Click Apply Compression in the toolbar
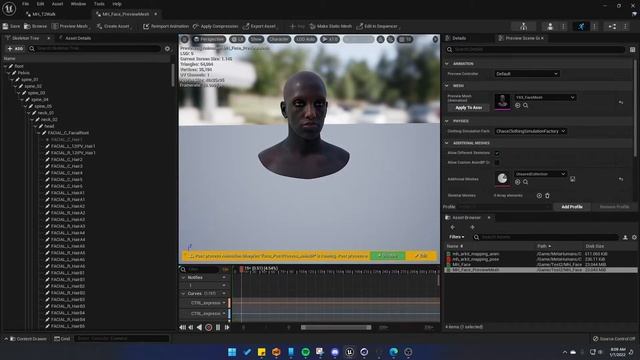The image size is (640, 360). pyautogui.click(x=216, y=26)
